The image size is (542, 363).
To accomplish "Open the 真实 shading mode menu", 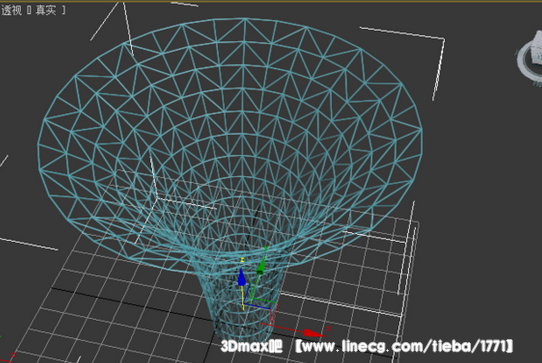I will (x=46, y=10).
